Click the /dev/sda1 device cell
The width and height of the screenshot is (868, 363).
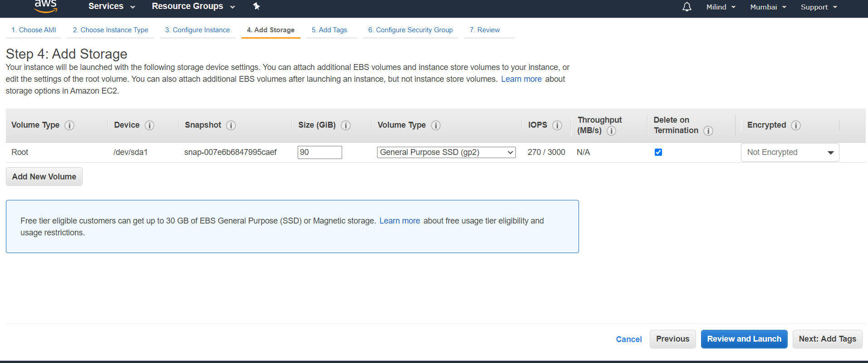point(131,152)
